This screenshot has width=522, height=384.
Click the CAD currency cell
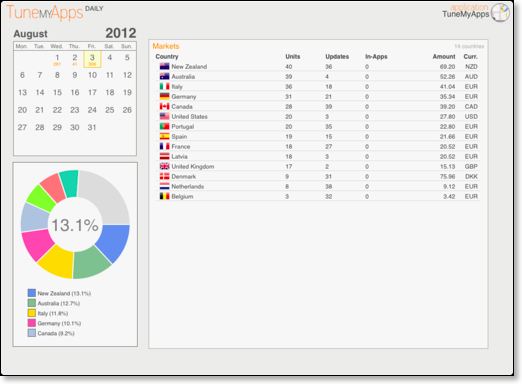[x=471, y=106]
